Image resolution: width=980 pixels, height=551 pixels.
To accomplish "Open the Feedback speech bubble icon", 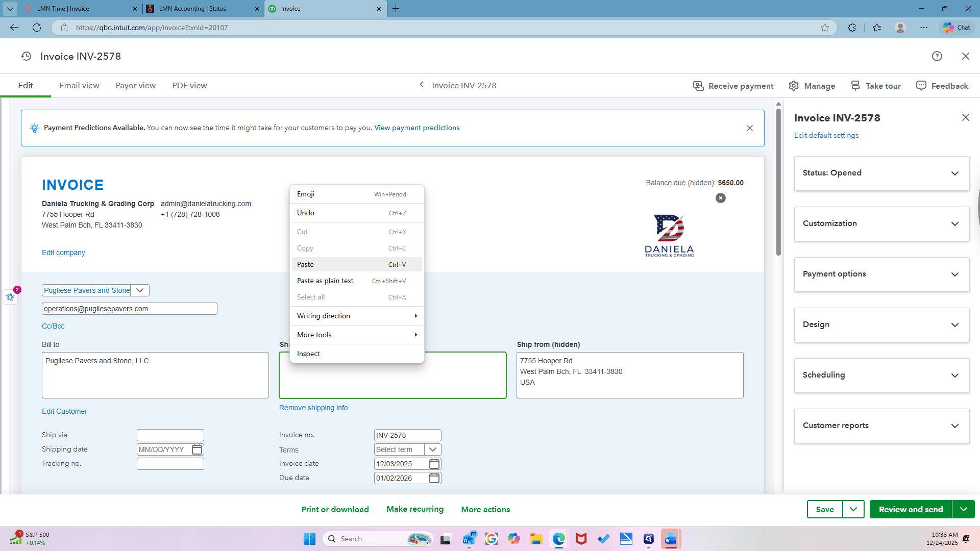I will click(x=921, y=86).
